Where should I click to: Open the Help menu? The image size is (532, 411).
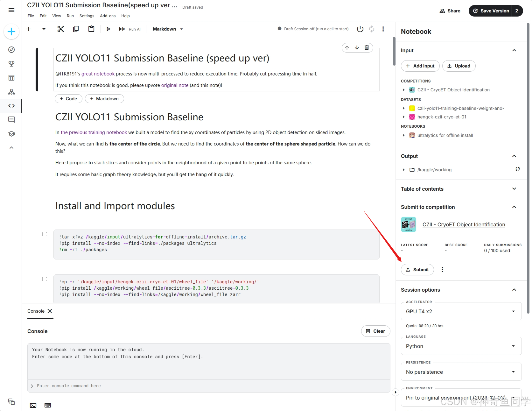tap(126, 16)
